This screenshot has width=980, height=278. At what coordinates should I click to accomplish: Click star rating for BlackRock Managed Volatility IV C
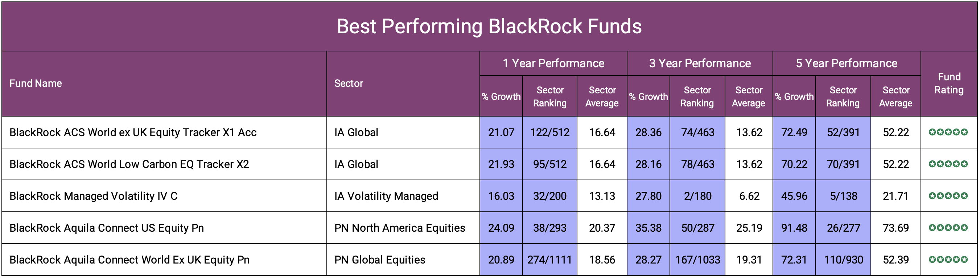coord(948,196)
